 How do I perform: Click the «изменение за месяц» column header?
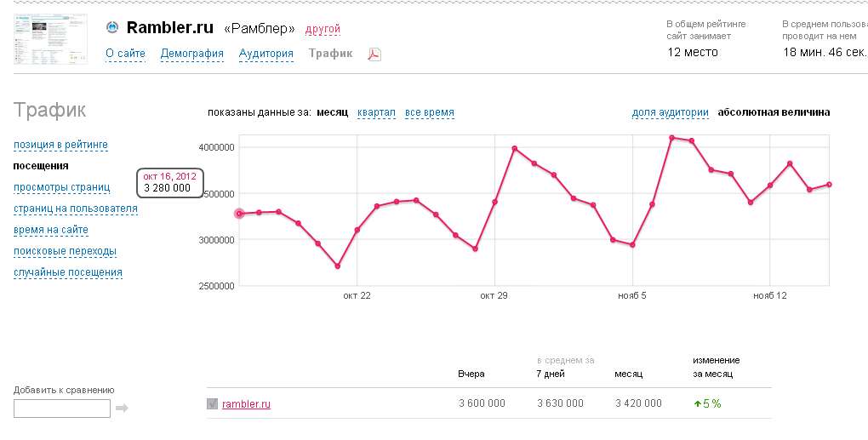tap(717, 367)
